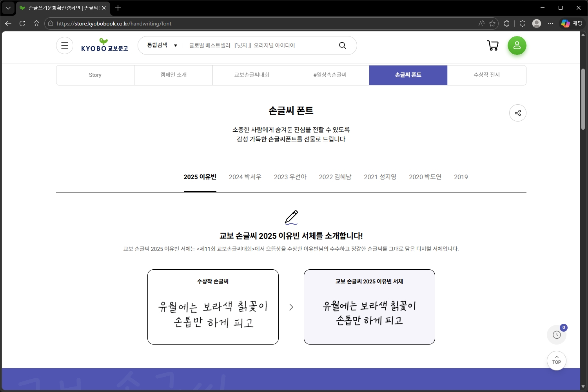
Task: Add this page to favorites
Action: coord(492,24)
